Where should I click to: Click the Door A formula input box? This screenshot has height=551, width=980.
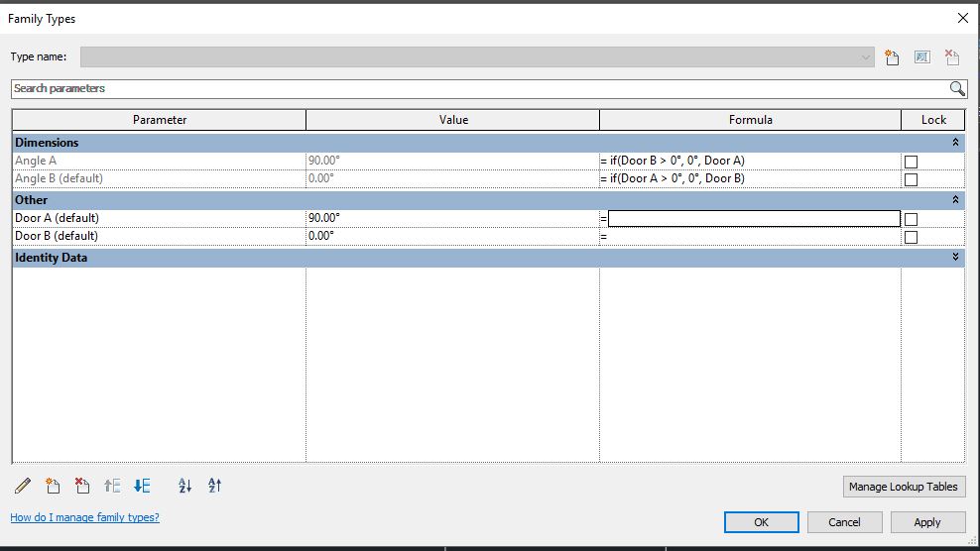(754, 218)
